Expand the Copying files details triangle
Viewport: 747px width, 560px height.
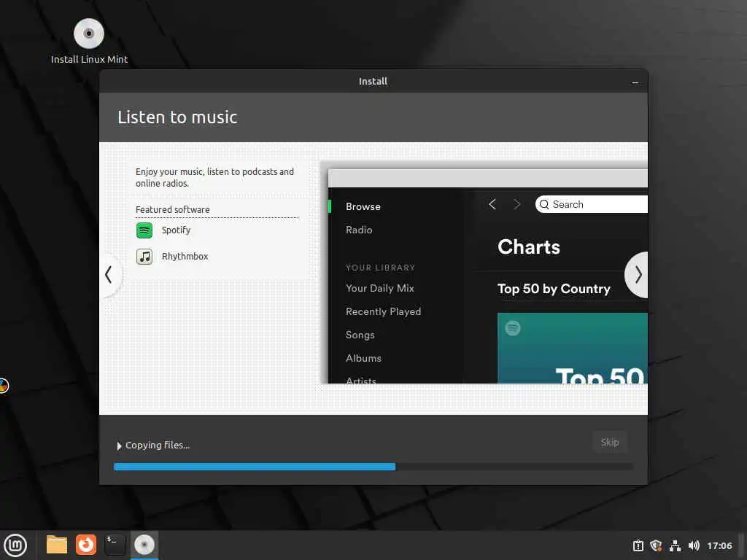coord(119,446)
